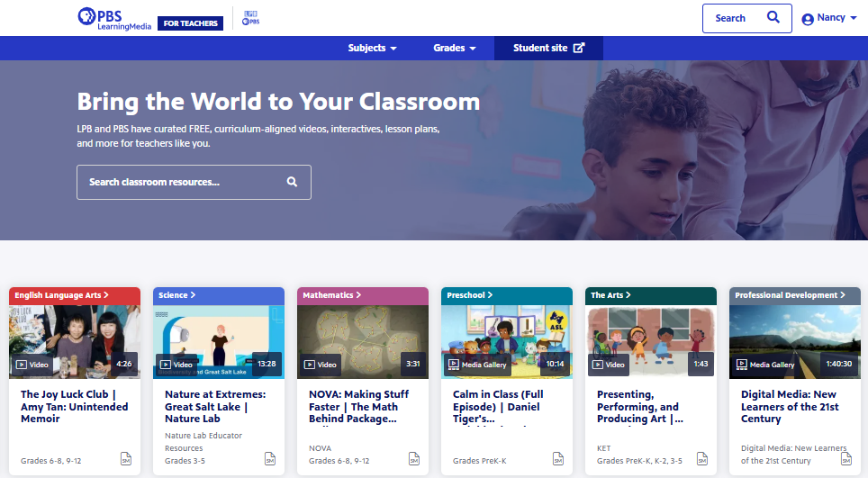This screenshot has width=868, height=478.
Task: Click the ASL badge on Daniel Tiger thumbnail
Action: pyautogui.click(x=556, y=320)
